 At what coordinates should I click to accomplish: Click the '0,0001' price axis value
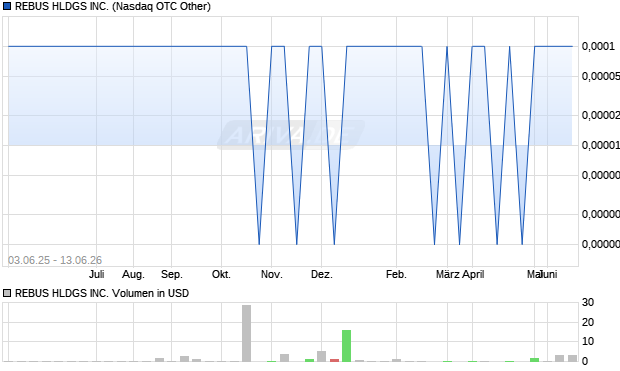click(598, 46)
